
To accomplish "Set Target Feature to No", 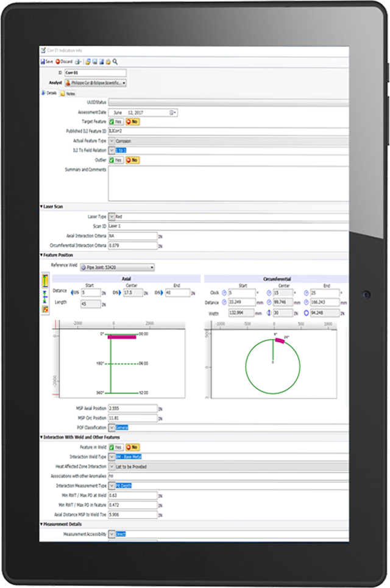I will pos(132,122).
